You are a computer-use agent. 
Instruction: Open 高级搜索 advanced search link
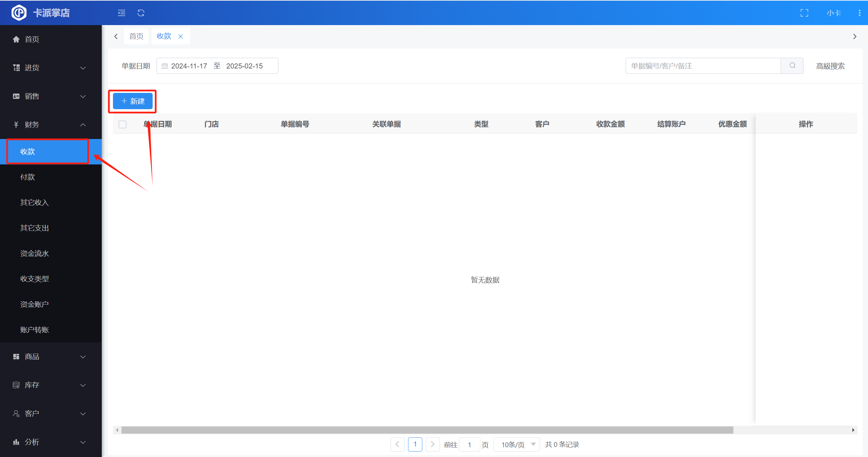pyautogui.click(x=830, y=66)
